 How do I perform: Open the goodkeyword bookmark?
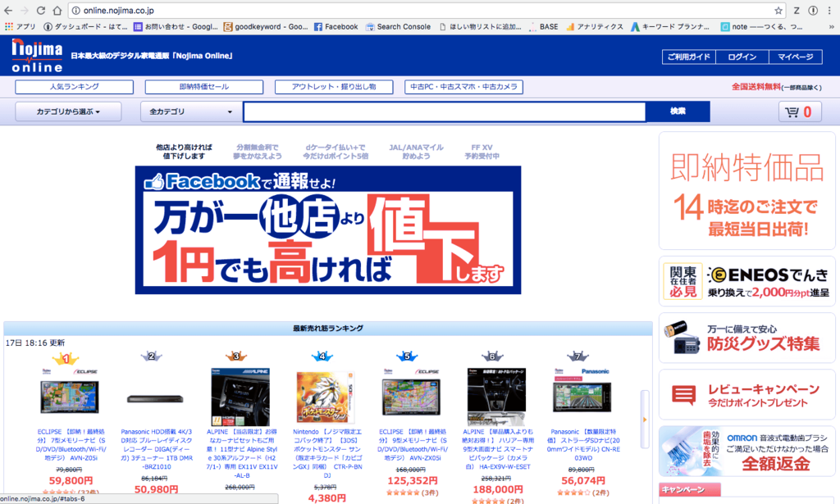click(266, 26)
